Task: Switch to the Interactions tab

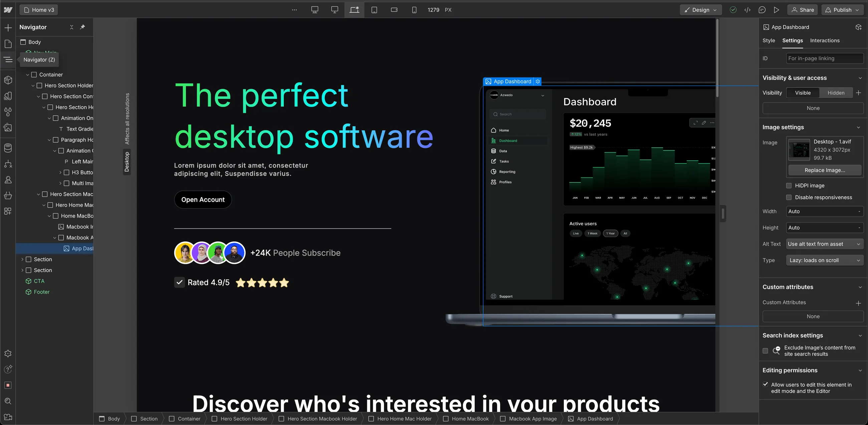Action: pyautogui.click(x=825, y=40)
